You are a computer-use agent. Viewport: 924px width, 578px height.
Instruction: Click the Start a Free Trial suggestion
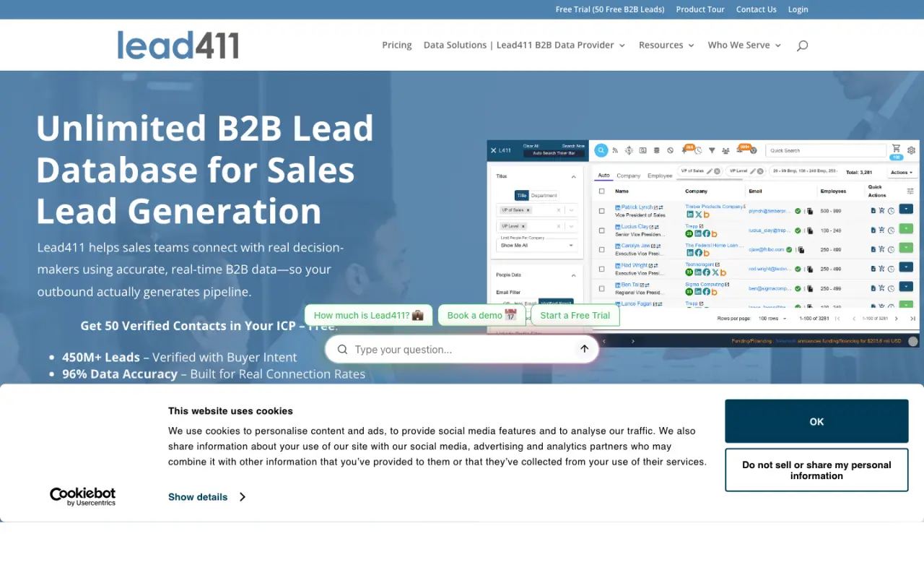coord(575,315)
